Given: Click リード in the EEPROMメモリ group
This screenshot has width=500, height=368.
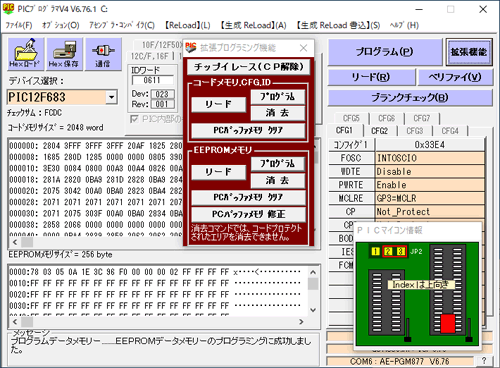Looking at the screenshot, I should pos(219,172).
